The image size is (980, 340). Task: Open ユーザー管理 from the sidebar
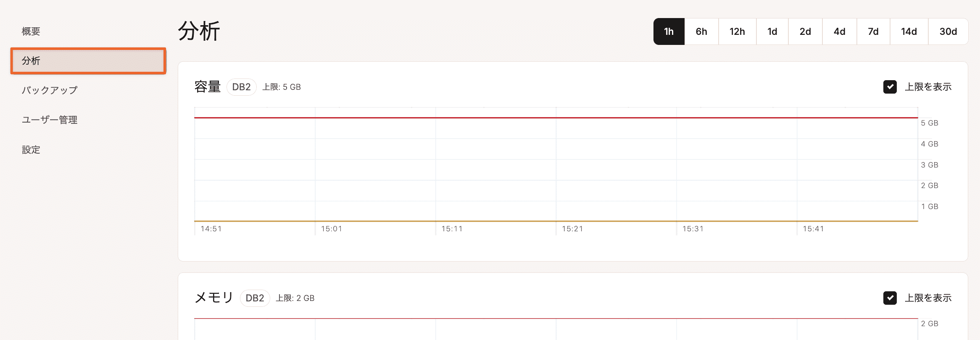[x=50, y=120]
